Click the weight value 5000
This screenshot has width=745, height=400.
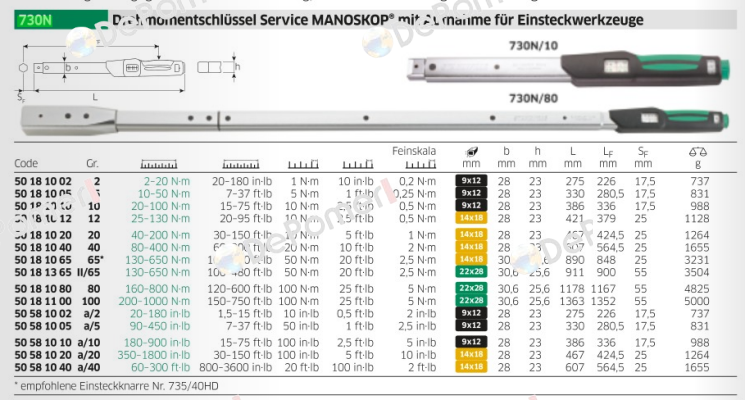(x=697, y=301)
